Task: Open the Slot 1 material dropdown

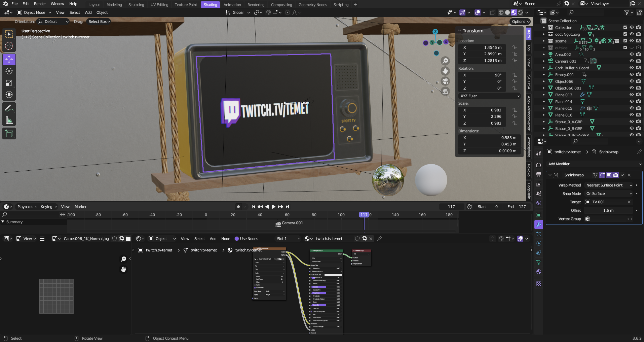Action: (x=288, y=239)
